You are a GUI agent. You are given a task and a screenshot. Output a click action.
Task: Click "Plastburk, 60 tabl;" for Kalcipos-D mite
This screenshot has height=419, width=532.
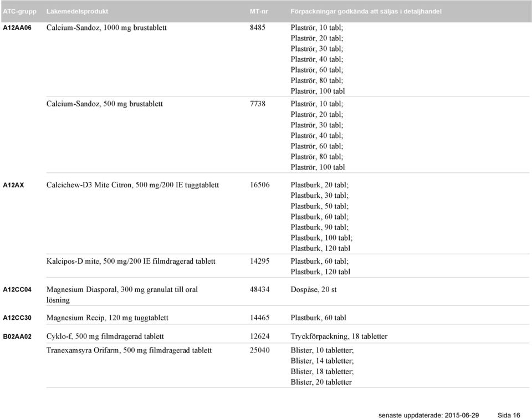pos(320,262)
